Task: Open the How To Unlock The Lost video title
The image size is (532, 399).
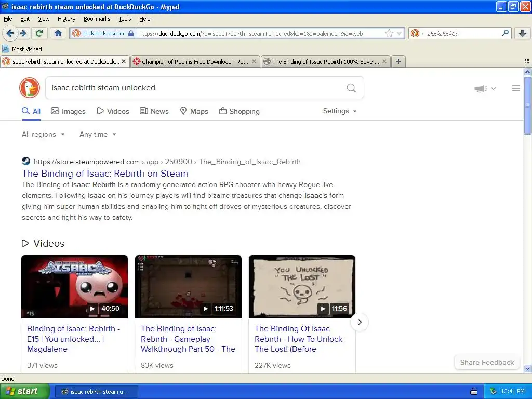Action: (299, 339)
